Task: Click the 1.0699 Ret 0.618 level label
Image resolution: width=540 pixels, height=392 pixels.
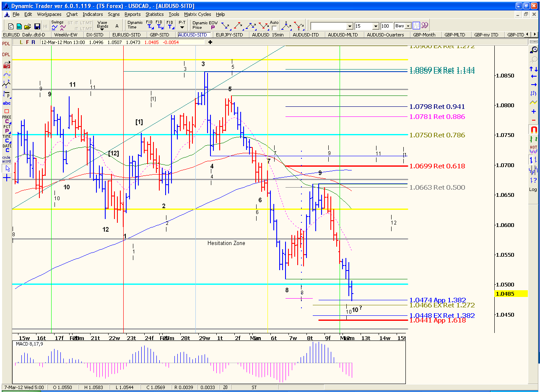Action: (437, 166)
